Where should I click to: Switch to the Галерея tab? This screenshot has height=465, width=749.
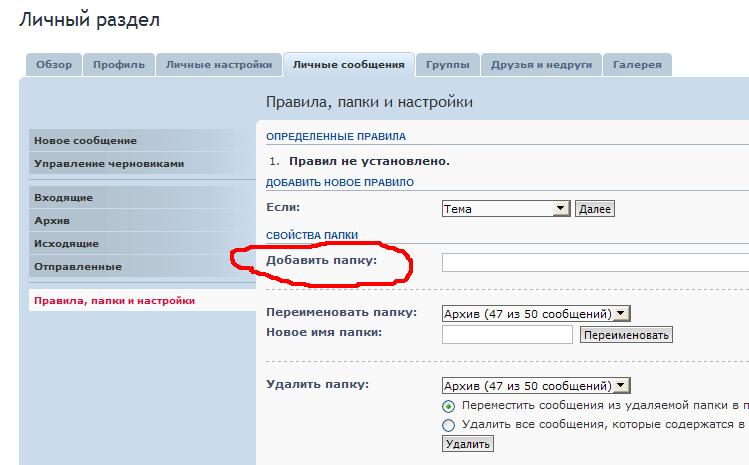[637, 65]
